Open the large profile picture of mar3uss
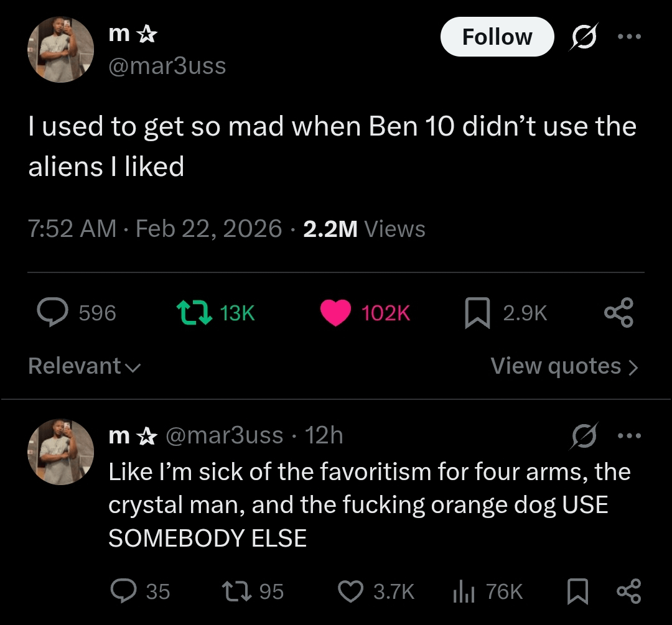 [61, 50]
